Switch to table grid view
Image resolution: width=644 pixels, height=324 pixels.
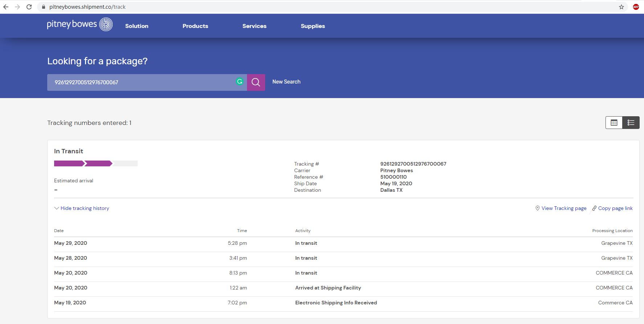click(x=614, y=123)
